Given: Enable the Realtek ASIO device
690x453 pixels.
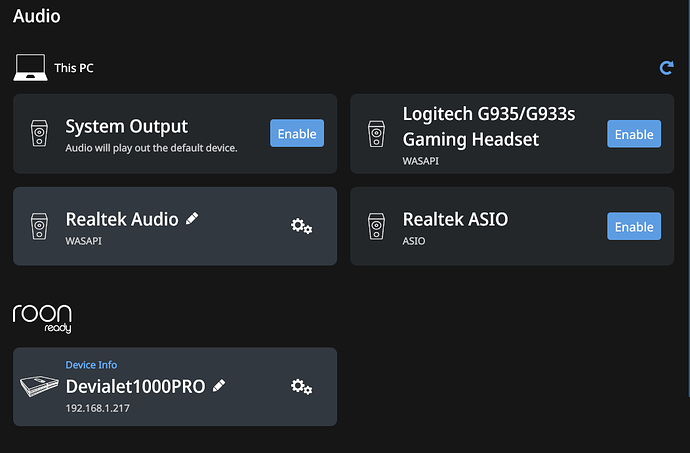Looking at the screenshot, I should coord(634,226).
